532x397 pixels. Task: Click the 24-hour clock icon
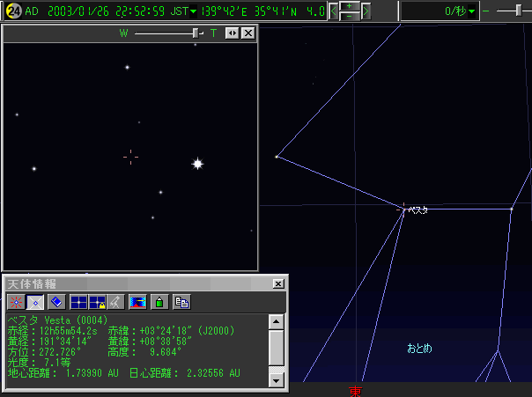coord(13,11)
